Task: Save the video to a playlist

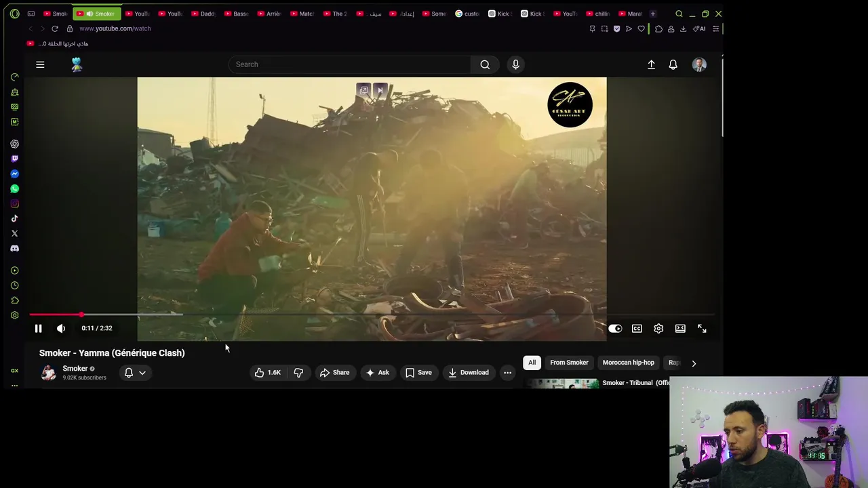Action: point(418,372)
